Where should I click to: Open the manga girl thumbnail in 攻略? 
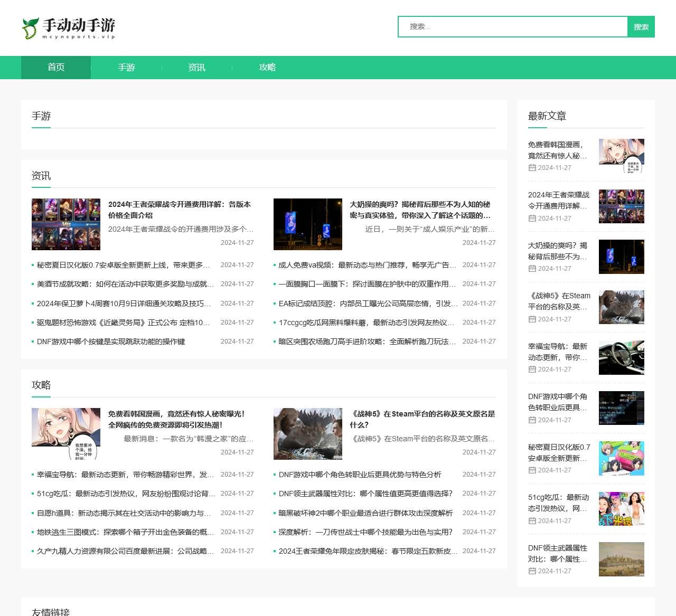click(66, 434)
